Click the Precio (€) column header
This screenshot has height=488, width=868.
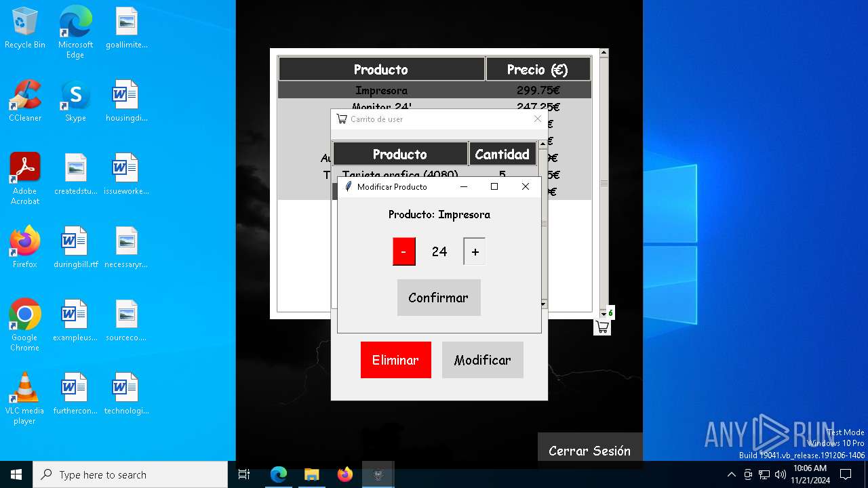(x=538, y=69)
